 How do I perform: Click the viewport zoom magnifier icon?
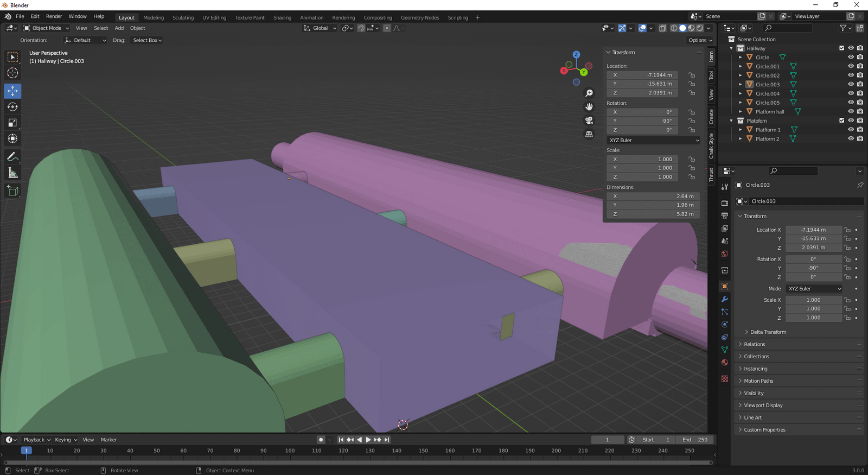click(589, 93)
